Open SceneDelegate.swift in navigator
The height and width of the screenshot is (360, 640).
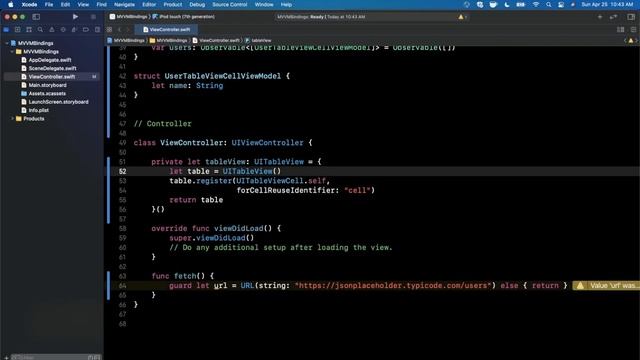52,68
